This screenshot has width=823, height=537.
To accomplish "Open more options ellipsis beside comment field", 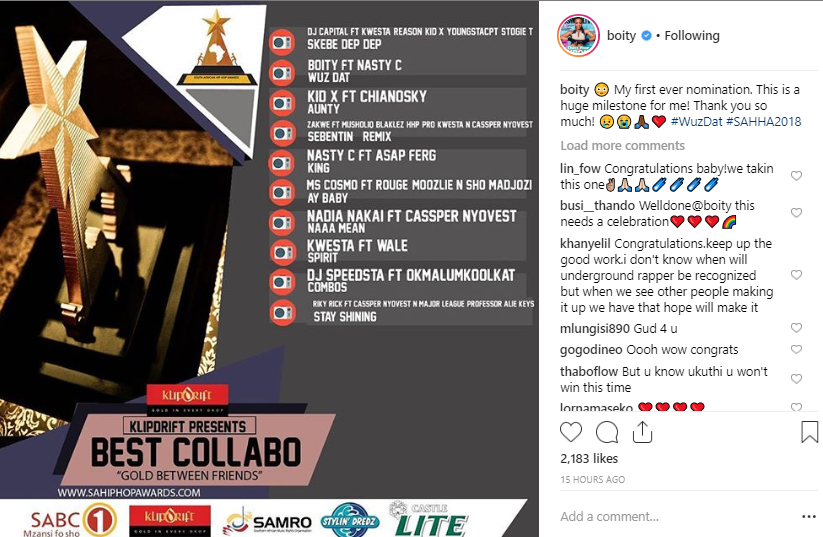I will [x=809, y=517].
